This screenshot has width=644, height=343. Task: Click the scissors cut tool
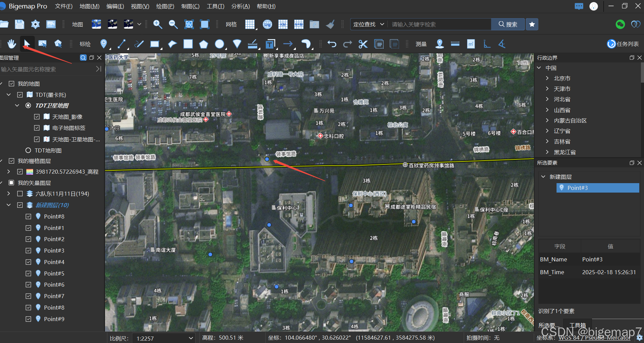point(363,44)
